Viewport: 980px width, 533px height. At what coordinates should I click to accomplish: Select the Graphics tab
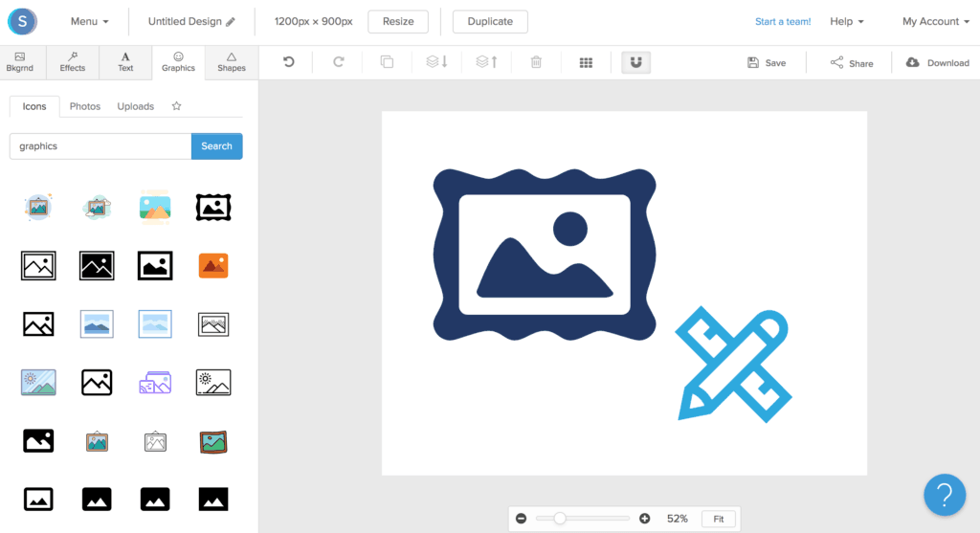pyautogui.click(x=178, y=62)
